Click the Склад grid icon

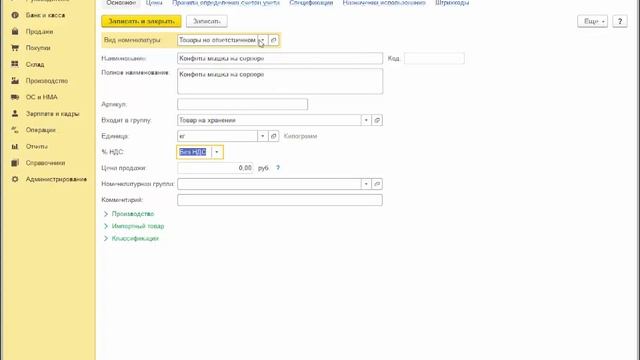(x=15, y=64)
